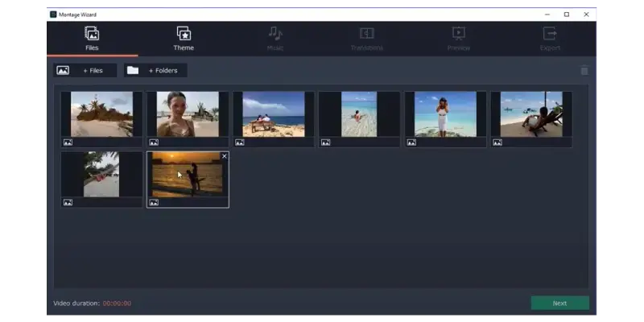Switch to the Theme tab

click(x=184, y=39)
